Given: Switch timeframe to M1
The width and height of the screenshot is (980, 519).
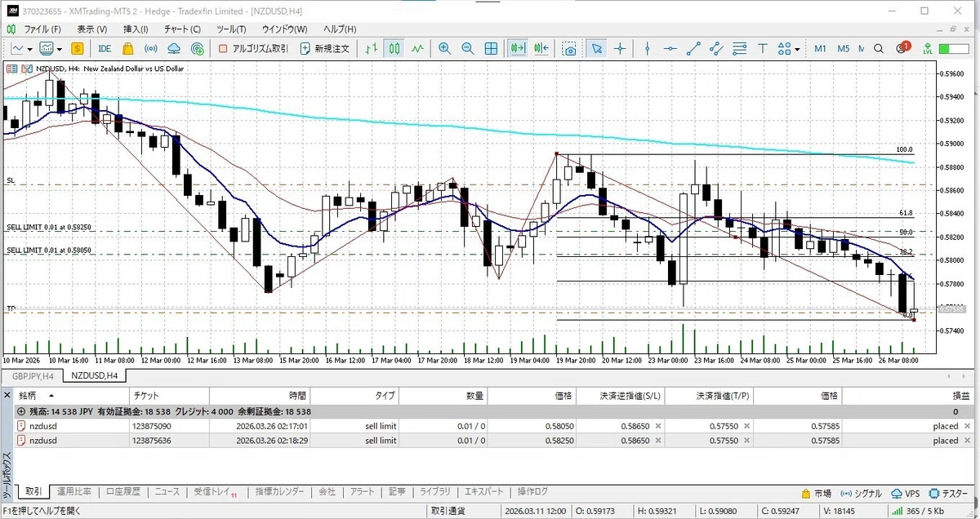Looking at the screenshot, I should 821,48.
